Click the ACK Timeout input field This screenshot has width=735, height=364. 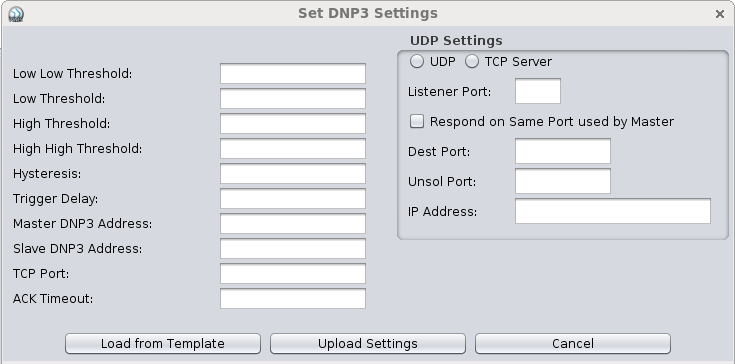click(x=293, y=298)
